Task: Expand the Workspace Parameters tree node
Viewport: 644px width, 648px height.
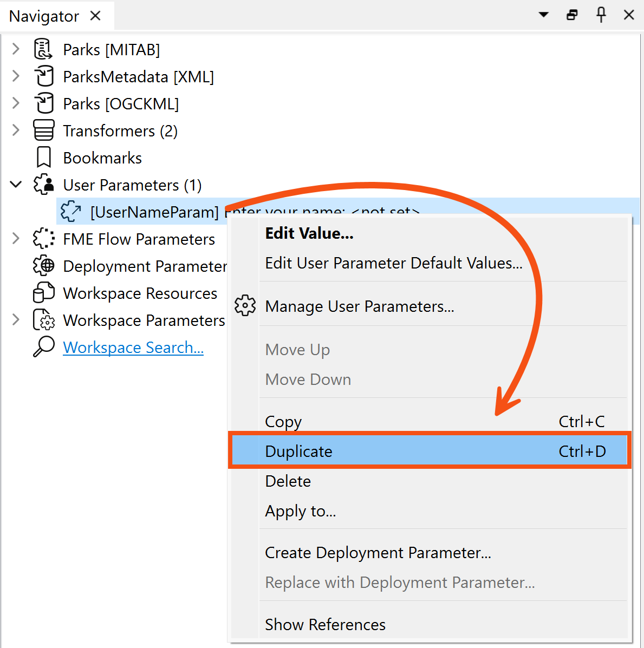Action: coord(15,320)
